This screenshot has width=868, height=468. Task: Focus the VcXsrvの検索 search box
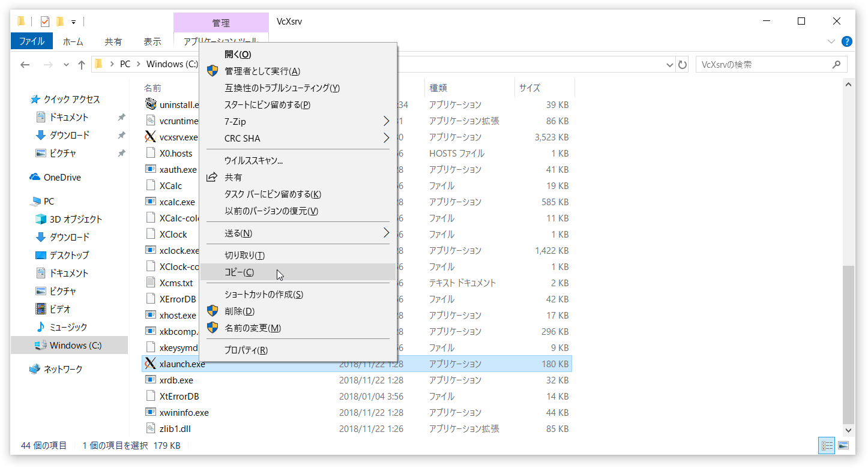(771, 65)
